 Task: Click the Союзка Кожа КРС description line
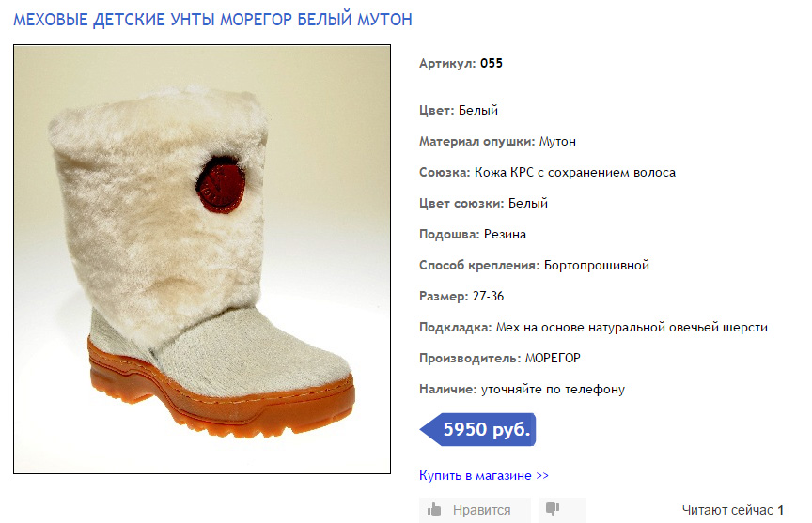547,172
